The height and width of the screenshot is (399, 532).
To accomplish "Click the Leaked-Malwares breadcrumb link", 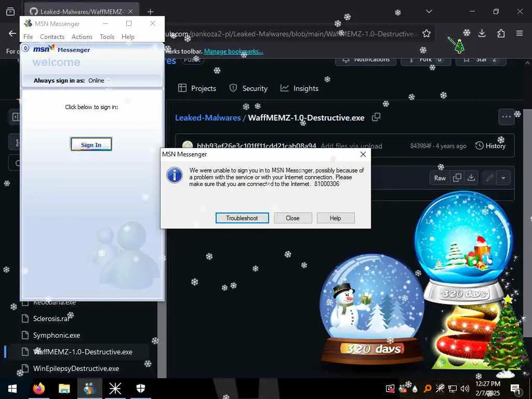I will 208,118.
